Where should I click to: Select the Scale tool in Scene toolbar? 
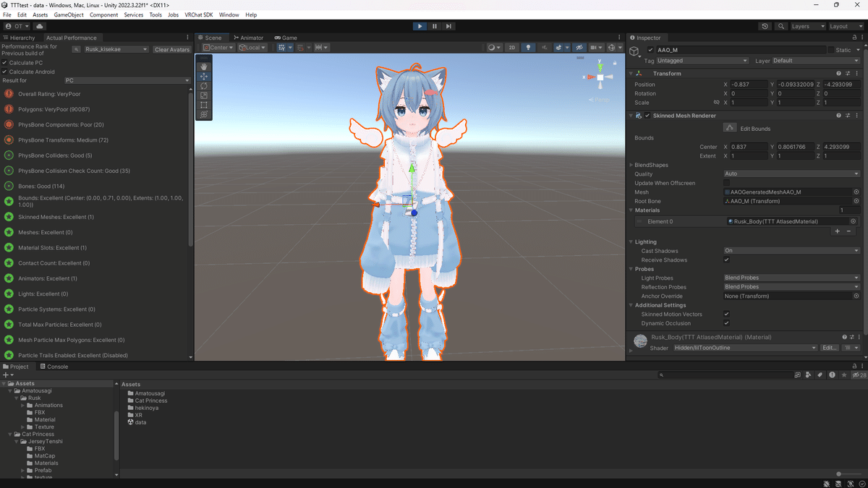coord(203,95)
